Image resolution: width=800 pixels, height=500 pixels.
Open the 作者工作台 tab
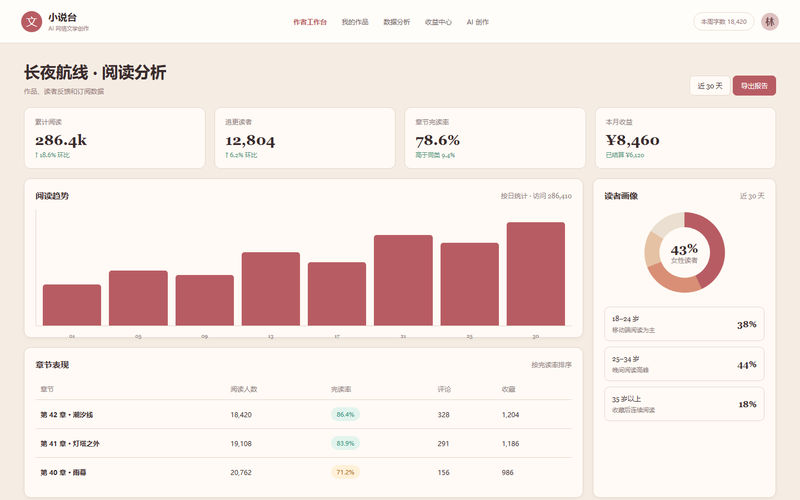tap(310, 22)
